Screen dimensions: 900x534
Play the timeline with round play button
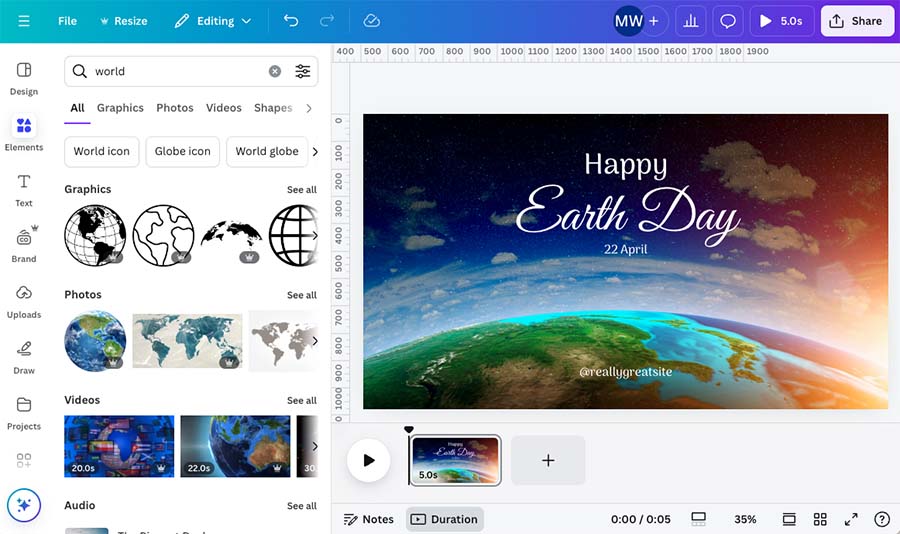[x=368, y=461]
